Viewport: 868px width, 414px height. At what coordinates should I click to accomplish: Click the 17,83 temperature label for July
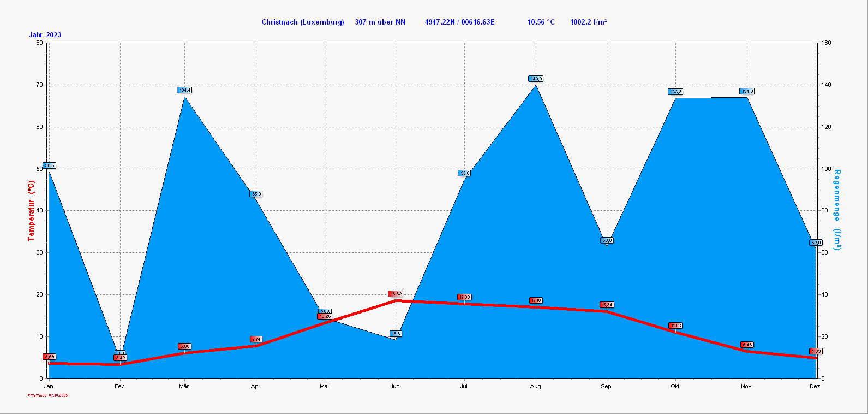click(464, 297)
